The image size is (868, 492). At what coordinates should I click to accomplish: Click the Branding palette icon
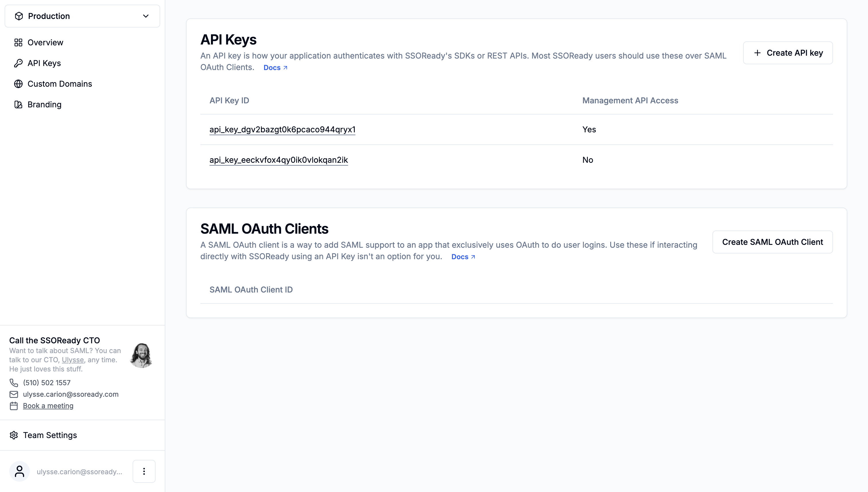(x=18, y=104)
